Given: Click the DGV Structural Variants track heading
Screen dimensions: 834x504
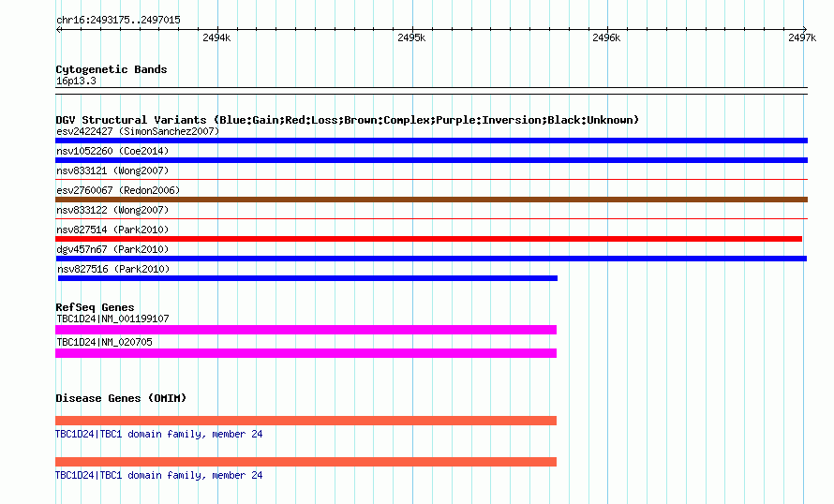Looking at the screenshot, I should [x=348, y=120].
